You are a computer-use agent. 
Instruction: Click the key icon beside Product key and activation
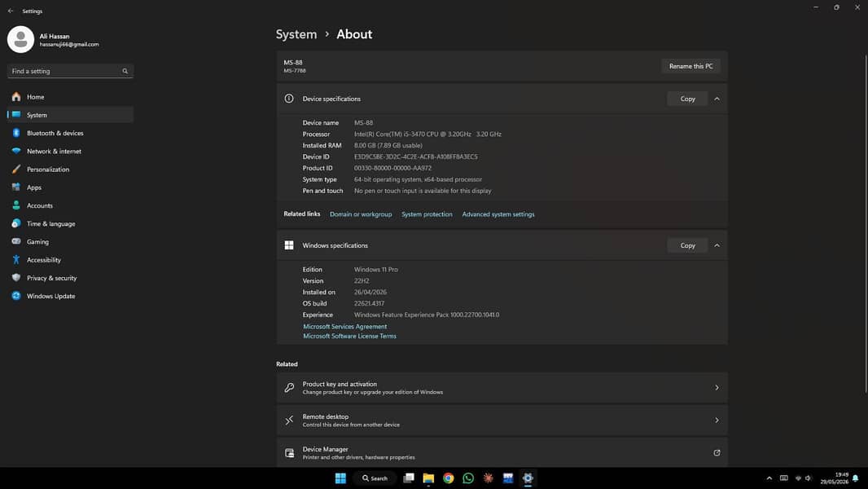tap(289, 388)
